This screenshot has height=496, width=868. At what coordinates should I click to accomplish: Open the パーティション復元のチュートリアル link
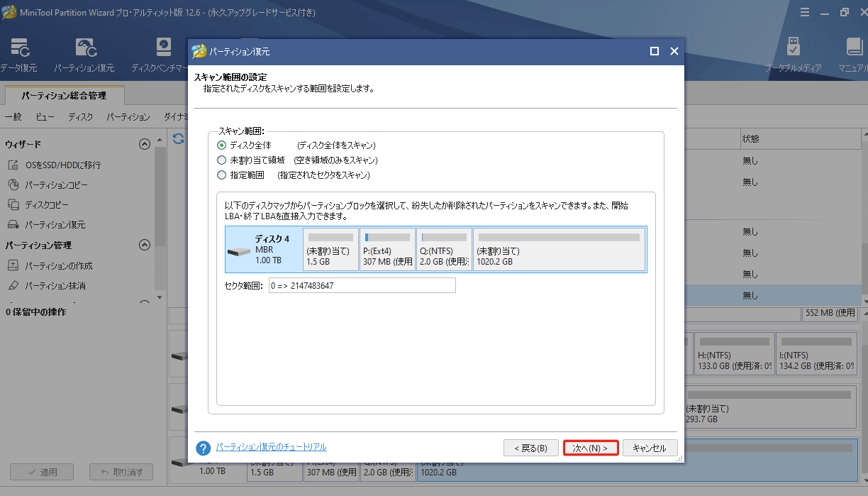272,447
